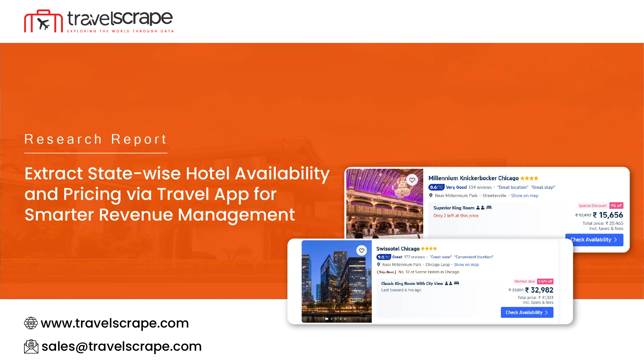
Task: Open Show on map for Swissotel Chicago
Action: (466, 265)
